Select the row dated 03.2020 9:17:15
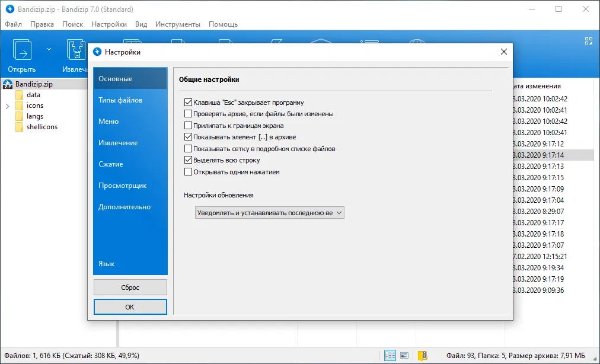600x364 pixels. coord(553,178)
